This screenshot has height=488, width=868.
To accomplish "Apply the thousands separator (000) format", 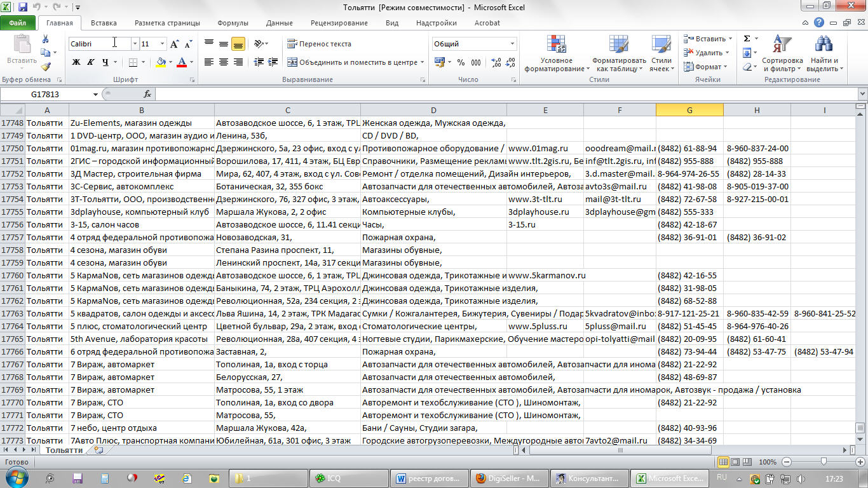I will pyautogui.click(x=476, y=62).
